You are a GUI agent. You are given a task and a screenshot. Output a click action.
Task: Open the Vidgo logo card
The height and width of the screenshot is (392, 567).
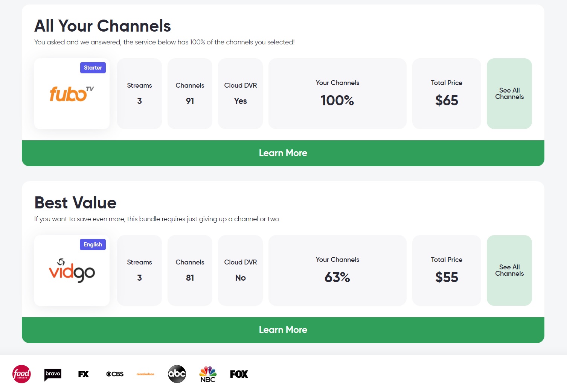[72, 270]
